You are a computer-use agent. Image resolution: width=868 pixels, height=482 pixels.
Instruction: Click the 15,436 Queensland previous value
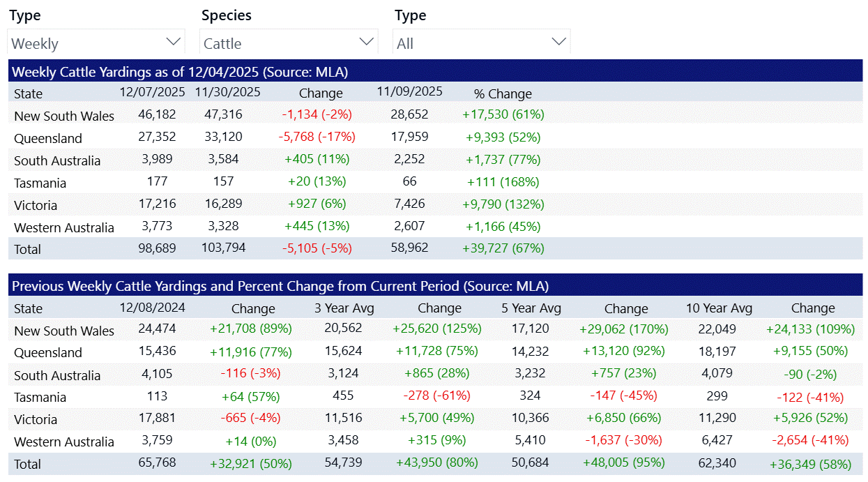[x=158, y=351]
